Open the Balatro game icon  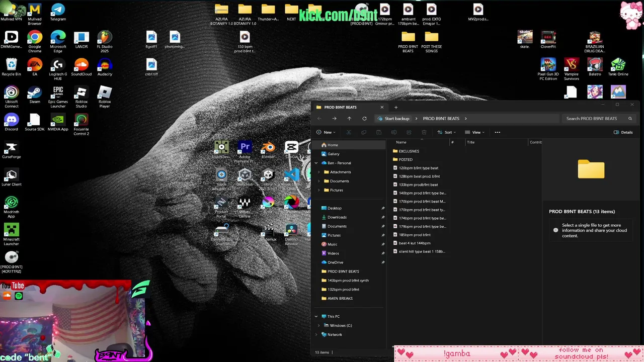(x=595, y=67)
